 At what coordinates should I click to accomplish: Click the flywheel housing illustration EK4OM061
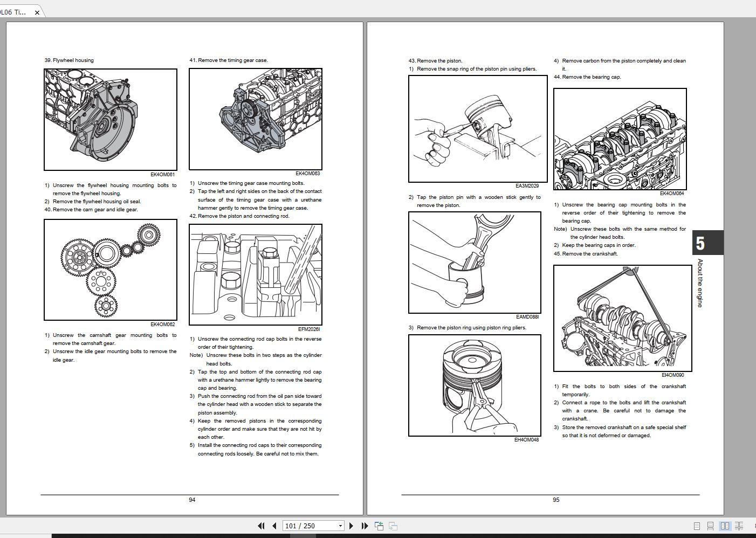point(111,119)
